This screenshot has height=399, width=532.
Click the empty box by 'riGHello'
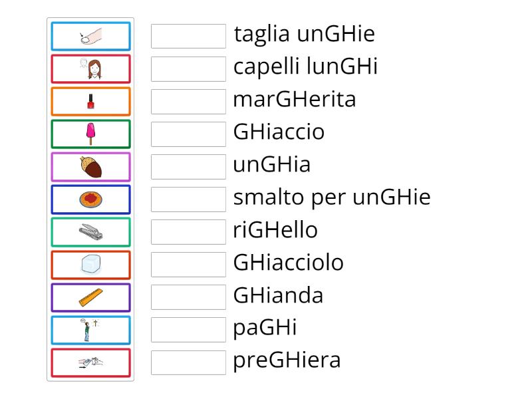pos(188,232)
